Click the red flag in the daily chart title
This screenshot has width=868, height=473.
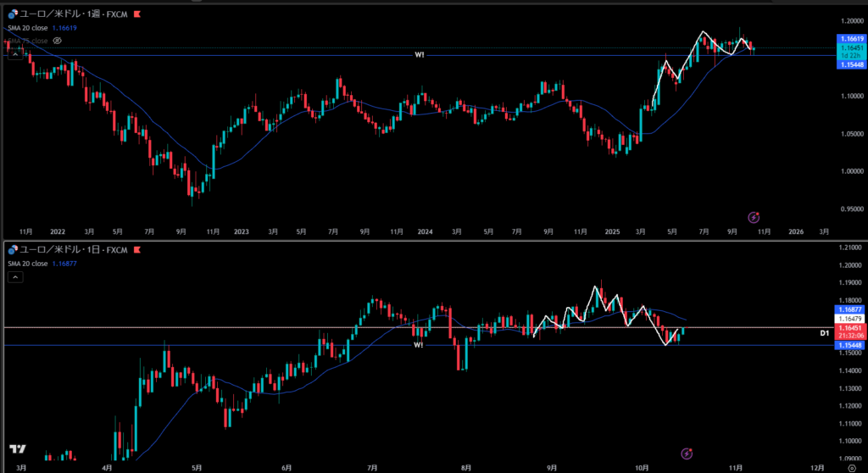coord(138,251)
